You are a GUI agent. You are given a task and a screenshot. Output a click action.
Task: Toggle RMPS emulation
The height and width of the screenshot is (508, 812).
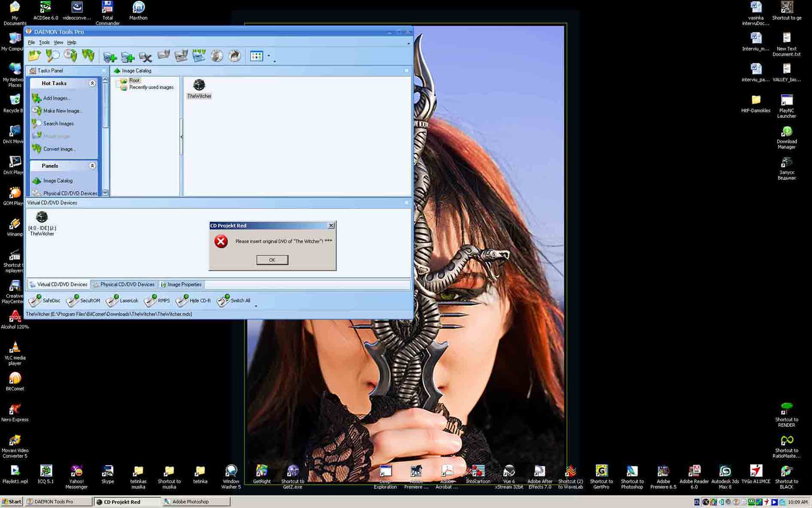[x=157, y=301]
